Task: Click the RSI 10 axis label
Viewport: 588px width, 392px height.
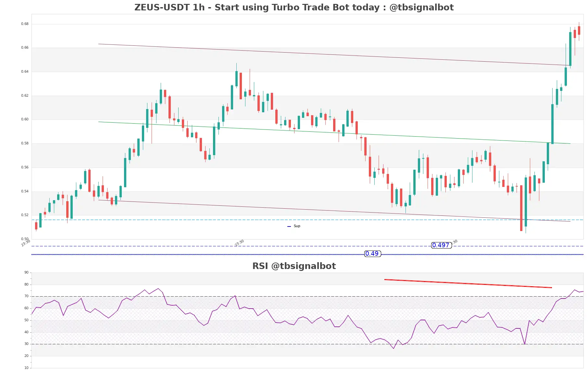Action: [26, 368]
